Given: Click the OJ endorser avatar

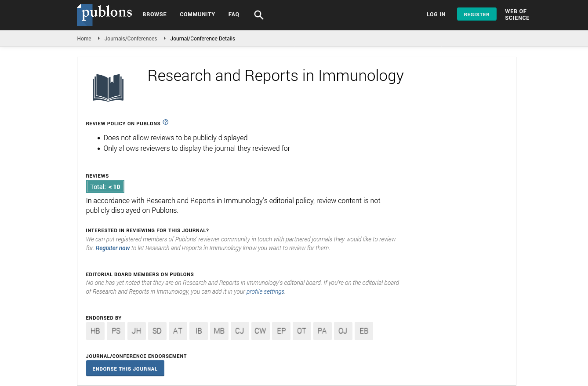Looking at the screenshot, I should point(343,331).
